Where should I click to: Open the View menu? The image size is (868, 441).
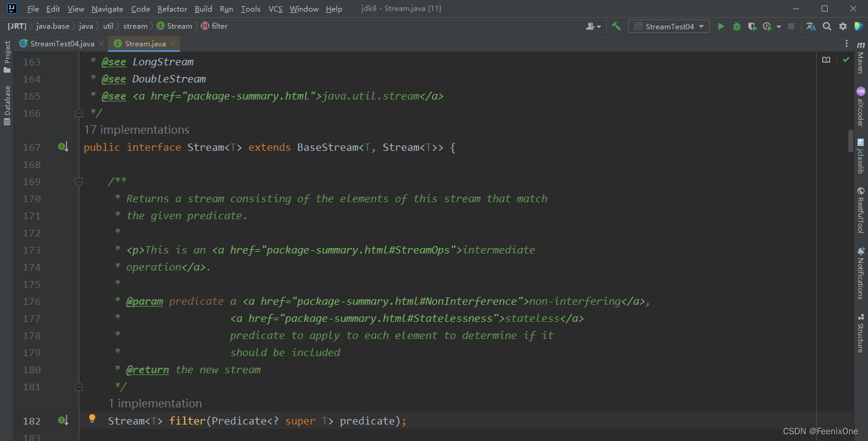pyautogui.click(x=76, y=9)
